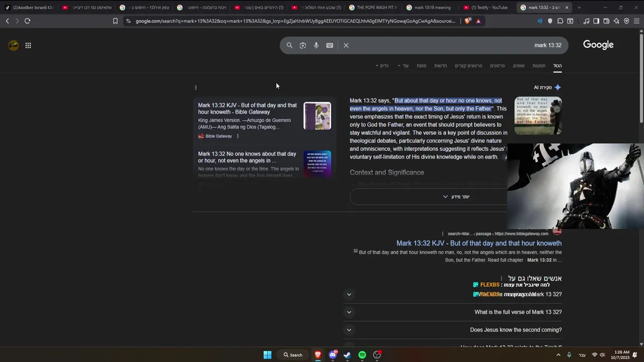The height and width of the screenshot is (362, 644).
Task: Click the Brave Rewards triangle icon
Action: pyautogui.click(x=478, y=21)
